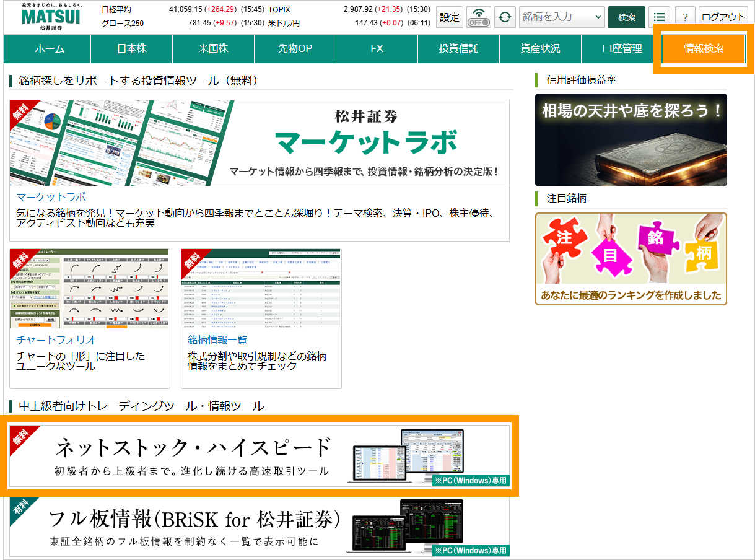Click the 設定 button
Screen dimensions: 755x560
click(x=450, y=17)
